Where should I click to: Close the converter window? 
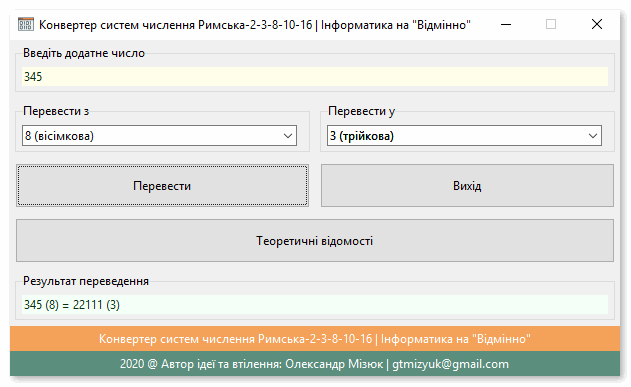point(597,25)
